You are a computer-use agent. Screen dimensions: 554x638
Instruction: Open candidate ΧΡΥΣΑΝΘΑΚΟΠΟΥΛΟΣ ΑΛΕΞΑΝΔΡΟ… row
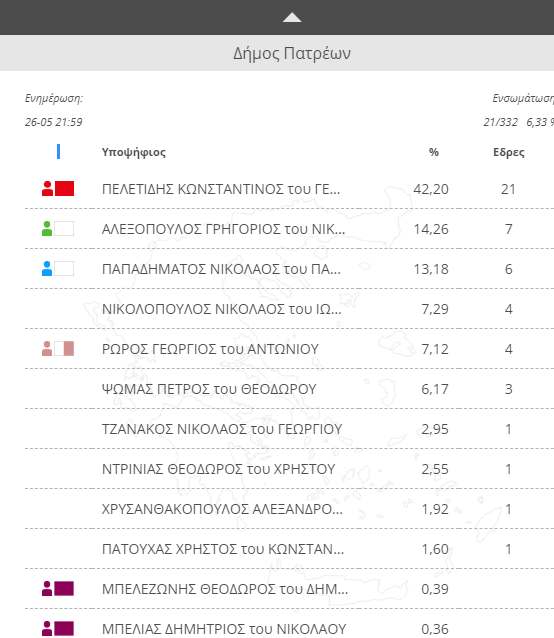pos(289,509)
